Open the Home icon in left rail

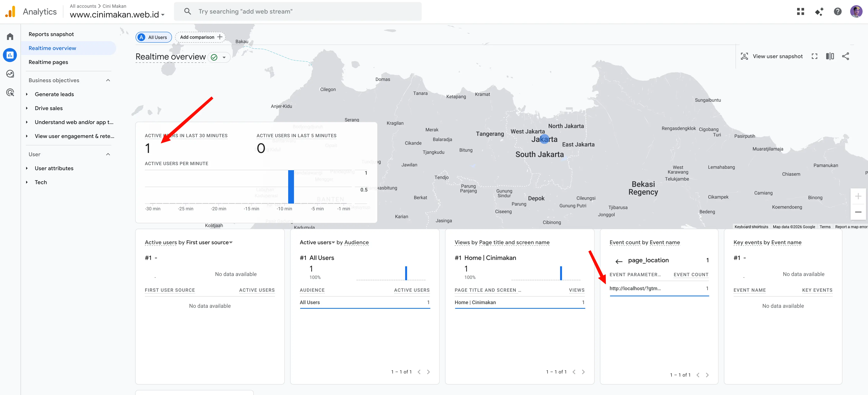[x=10, y=36]
